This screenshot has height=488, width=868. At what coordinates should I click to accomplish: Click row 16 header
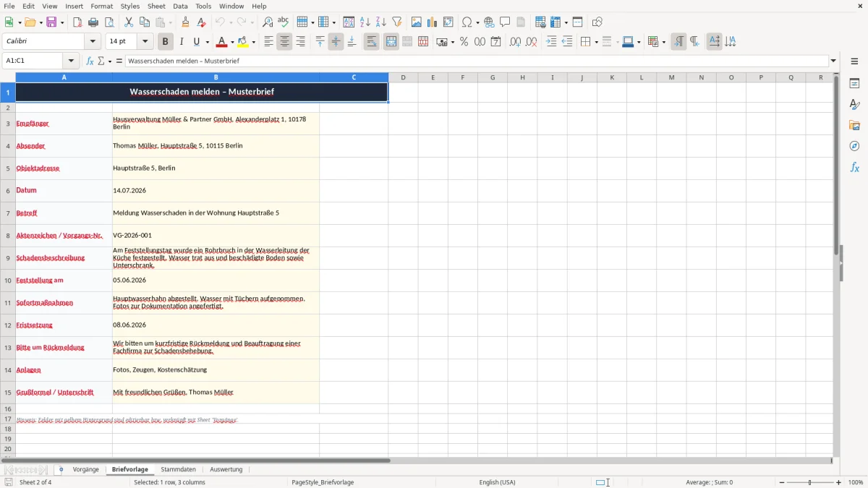8,409
